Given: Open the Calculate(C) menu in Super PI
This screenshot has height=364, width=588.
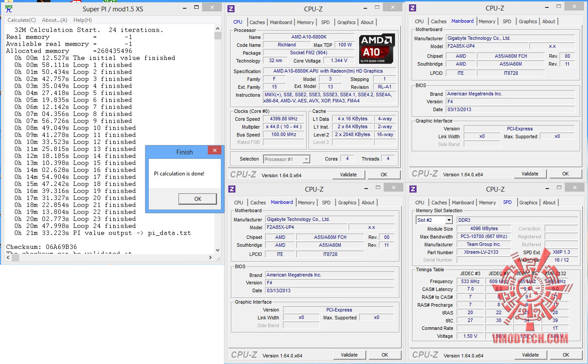Looking at the screenshot, I should [x=21, y=20].
